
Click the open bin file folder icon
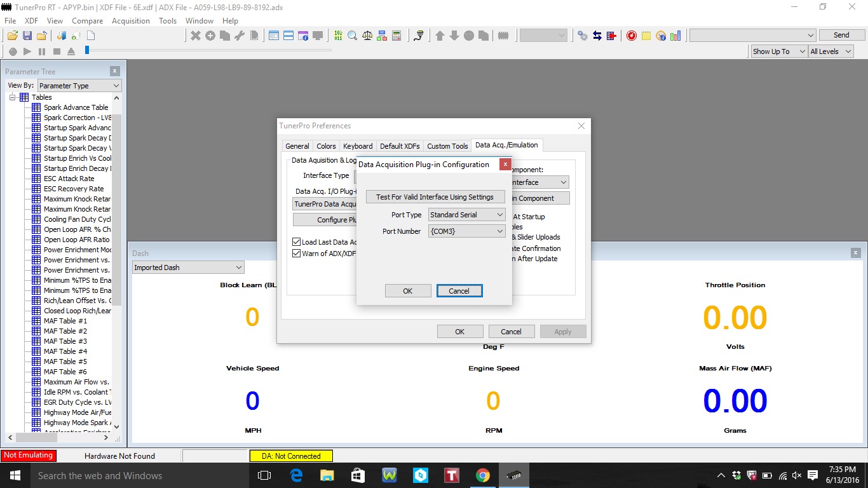(x=13, y=36)
